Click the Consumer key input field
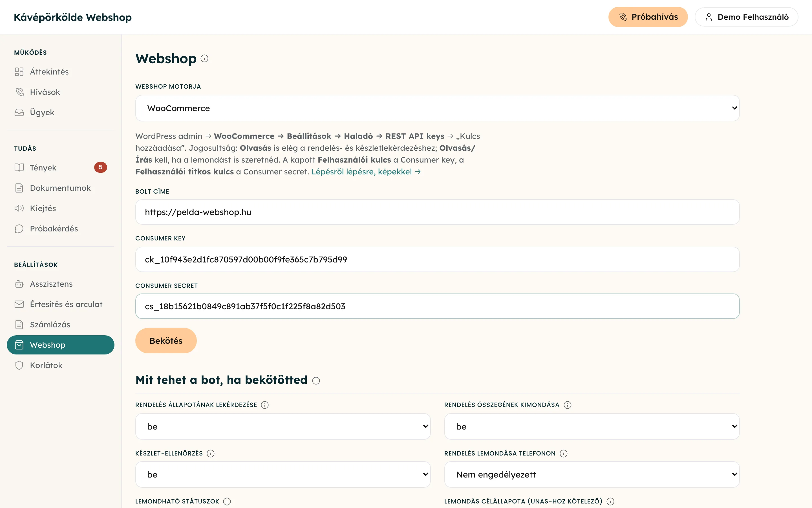 [437, 259]
